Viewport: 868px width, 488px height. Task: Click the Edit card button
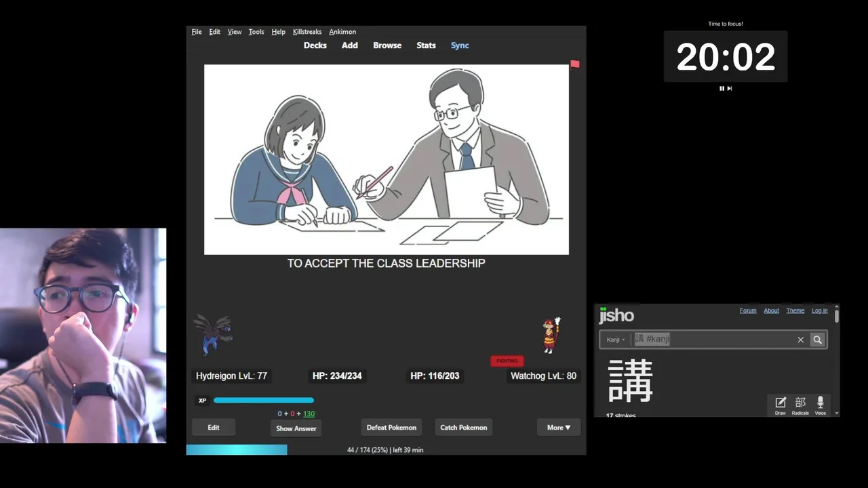(x=214, y=428)
